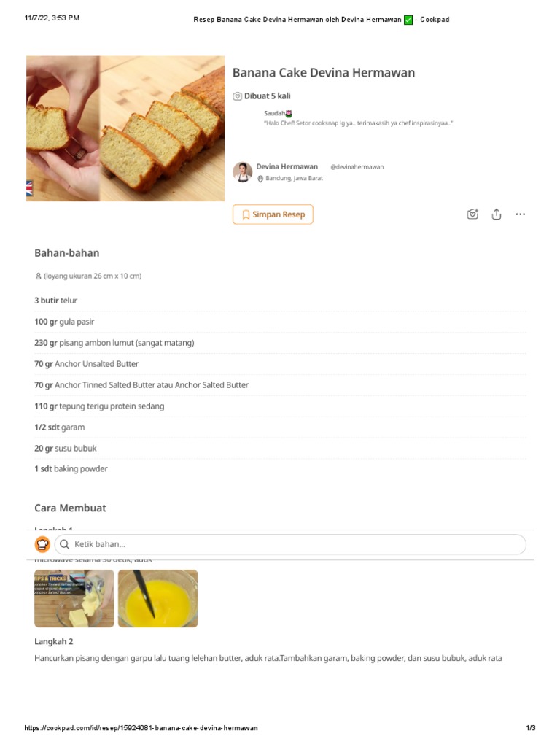Screen dimensions: 560x747
Task: Click the Banana Cake Devina Hermawan recipe title
Action: (324, 73)
